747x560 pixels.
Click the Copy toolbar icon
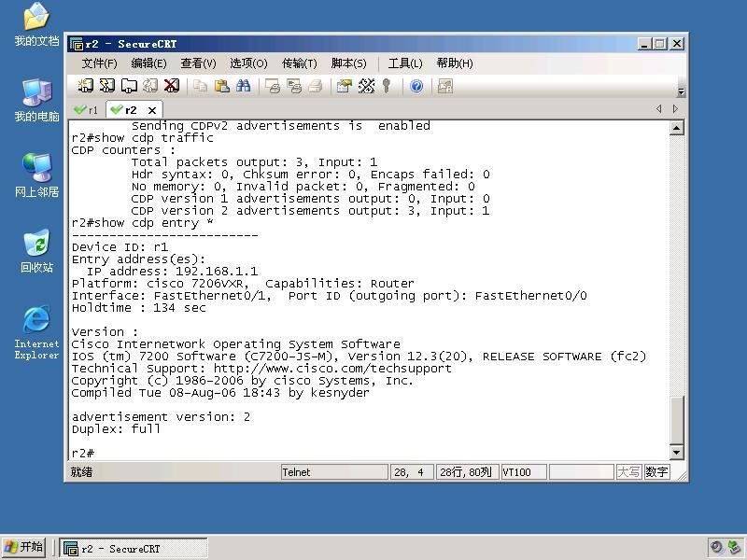coord(200,86)
